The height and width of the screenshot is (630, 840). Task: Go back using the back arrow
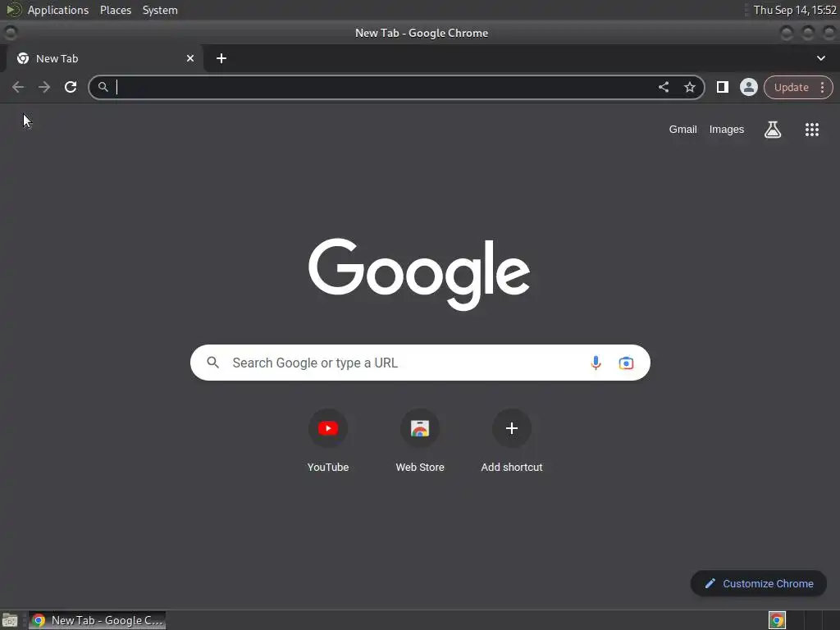pos(18,87)
